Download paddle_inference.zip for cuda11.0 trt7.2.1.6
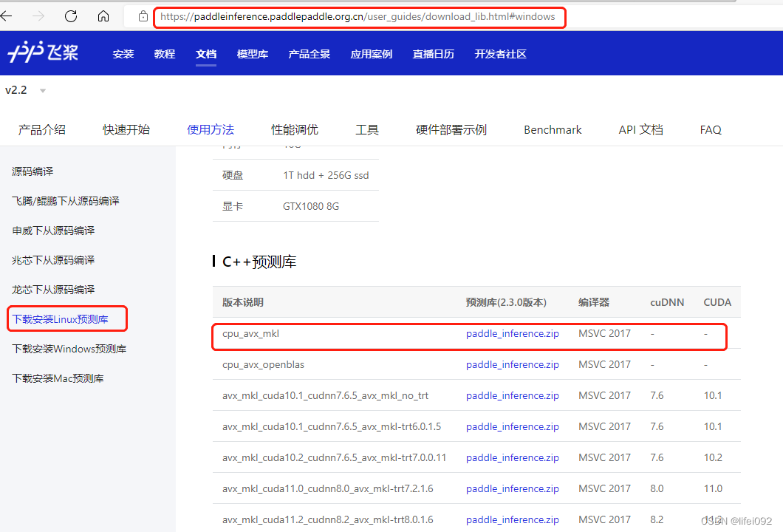Viewport: 783px width, 532px height. point(513,488)
